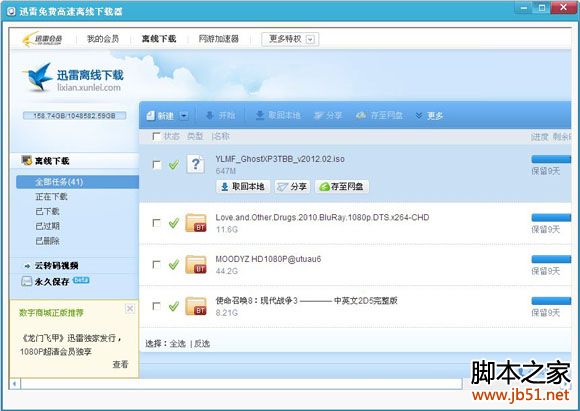Tick the checkbox for Love.and.Other.Drugs row
580x411 pixels.
coord(157,223)
